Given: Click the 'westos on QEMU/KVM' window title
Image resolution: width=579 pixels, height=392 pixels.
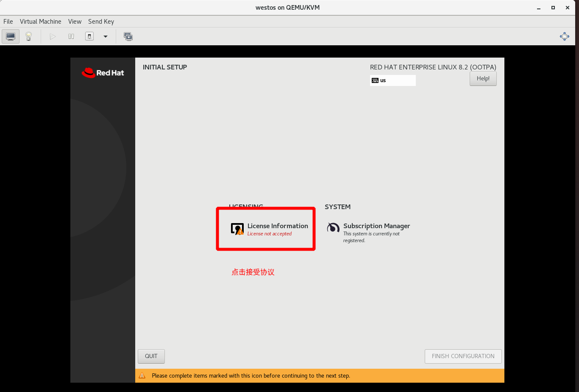Looking at the screenshot, I should click(288, 8).
